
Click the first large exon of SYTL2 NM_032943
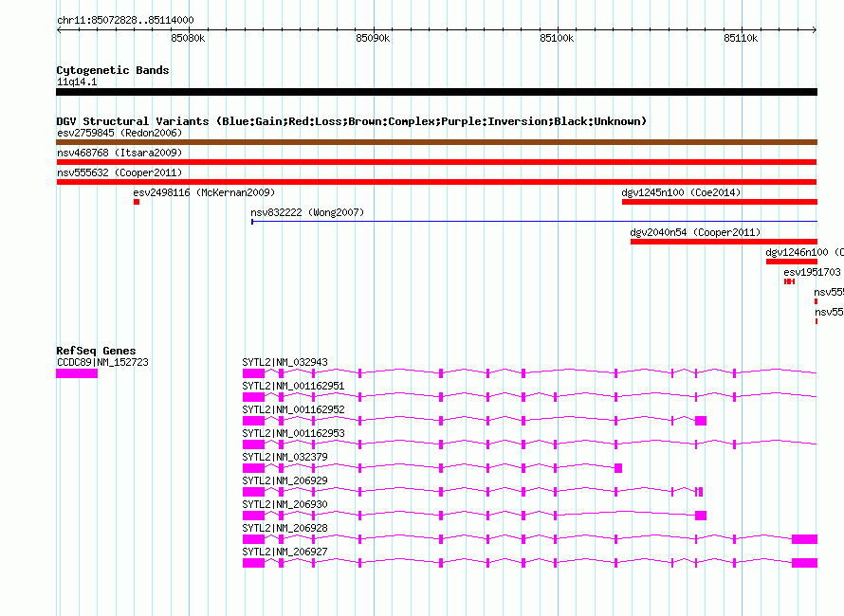[x=253, y=373]
